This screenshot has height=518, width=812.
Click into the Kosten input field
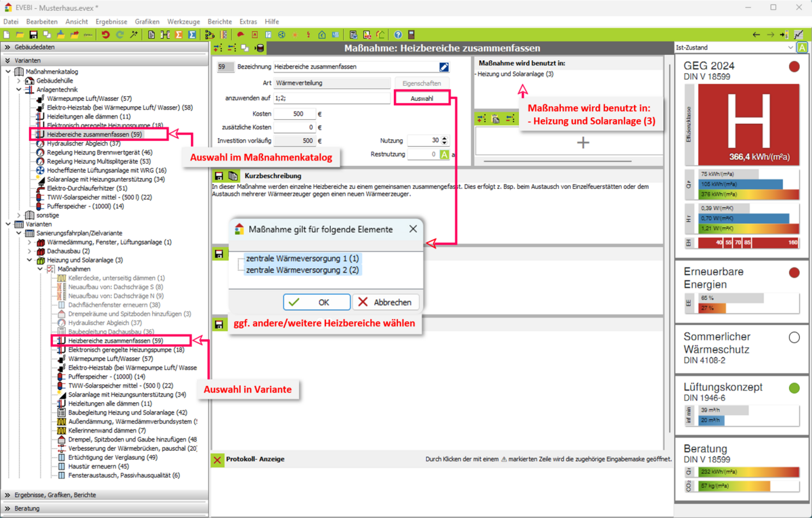294,114
